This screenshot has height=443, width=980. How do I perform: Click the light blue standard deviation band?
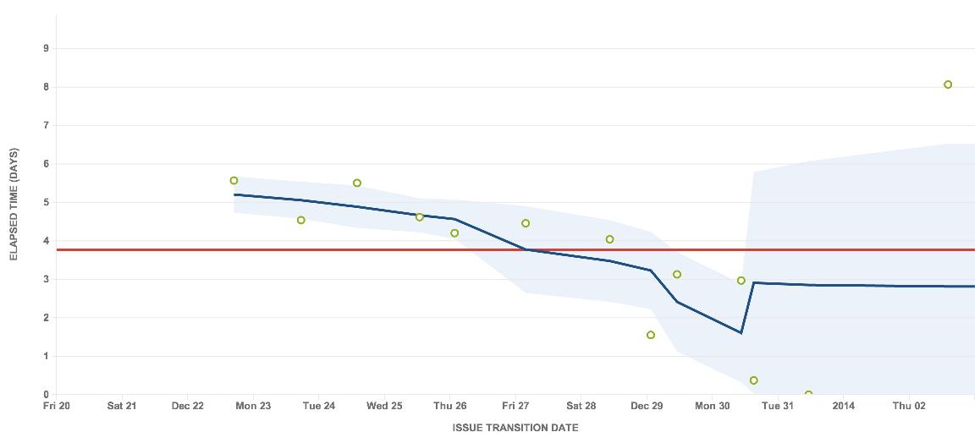click(x=846, y=211)
